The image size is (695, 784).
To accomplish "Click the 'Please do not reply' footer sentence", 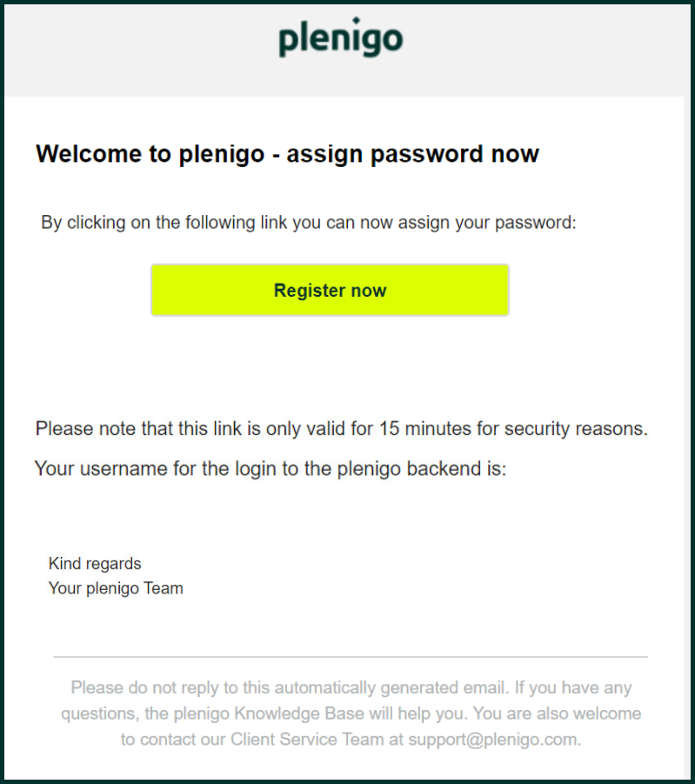I will [290, 687].
